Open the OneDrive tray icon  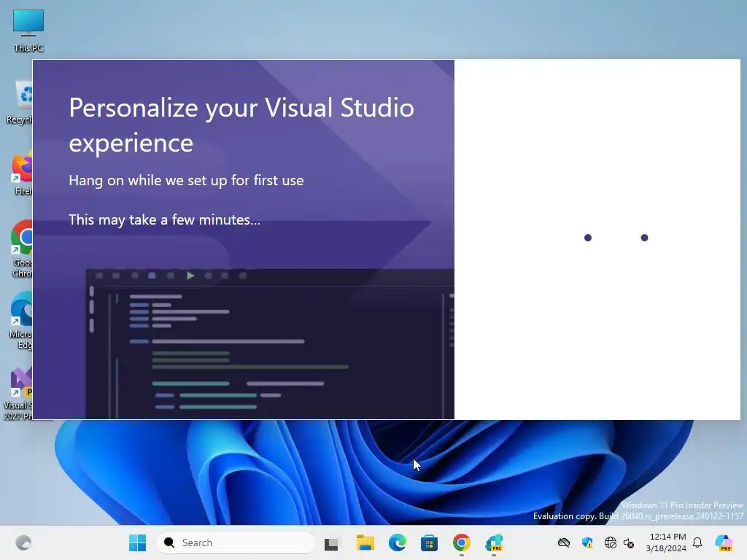click(x=564, y=542)
